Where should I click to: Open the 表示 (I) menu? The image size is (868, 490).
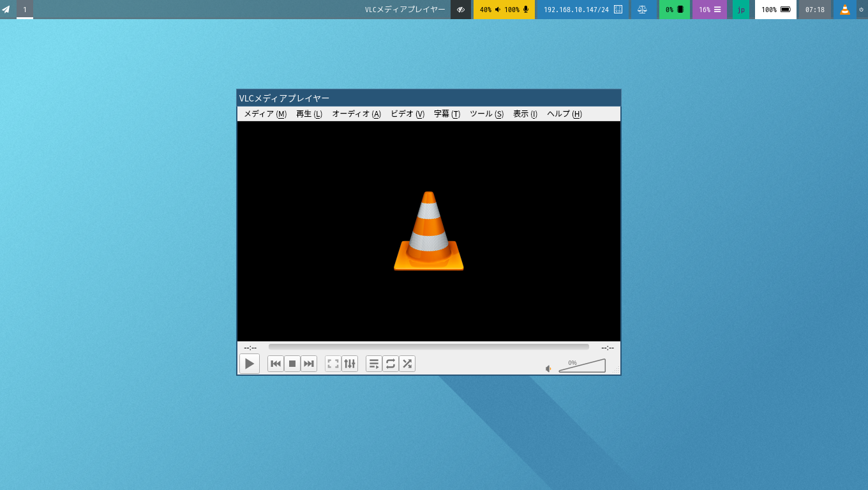click(x=525, y=114)
